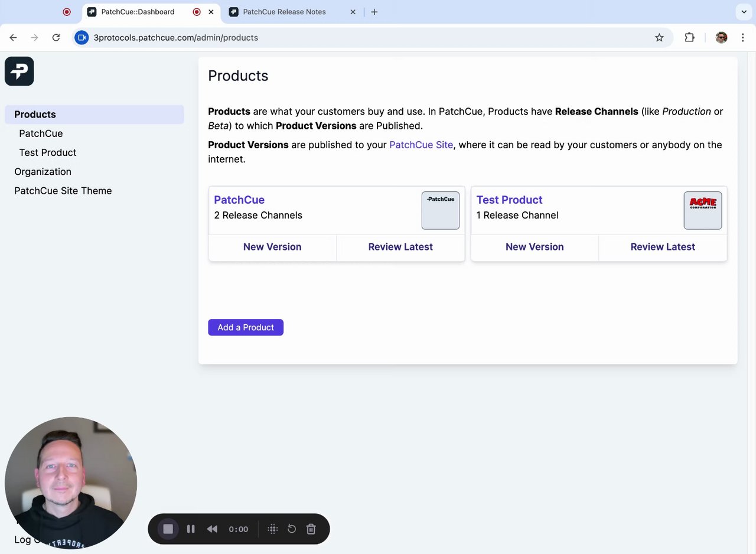Click Review Latest on the Test Product card
This screenshot has height=554, width=756.
point(663,247)
